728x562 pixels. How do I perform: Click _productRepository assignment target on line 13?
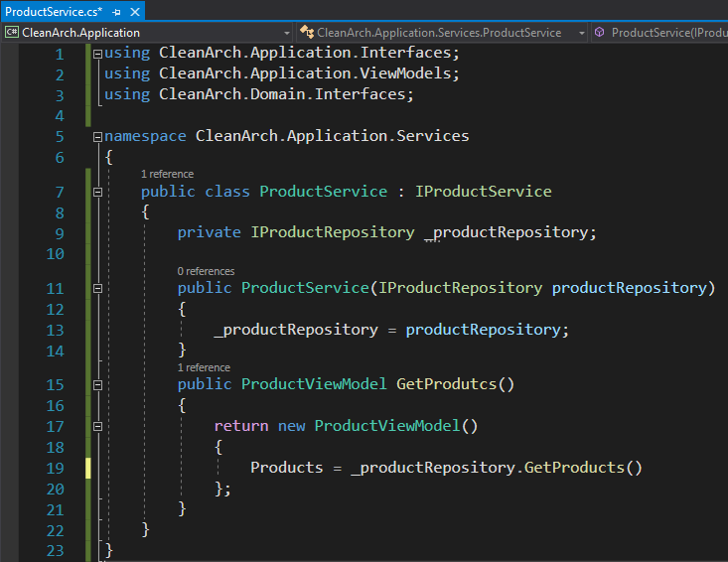296,330
